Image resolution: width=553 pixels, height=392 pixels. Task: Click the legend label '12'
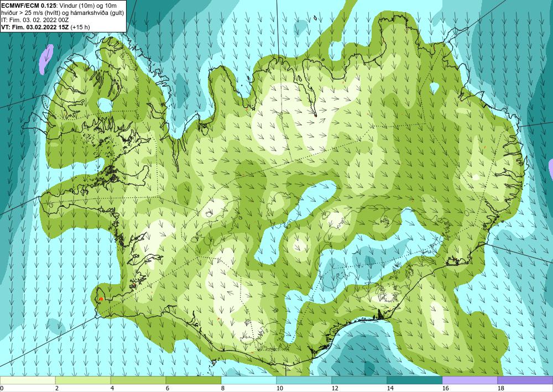point(335,389)
